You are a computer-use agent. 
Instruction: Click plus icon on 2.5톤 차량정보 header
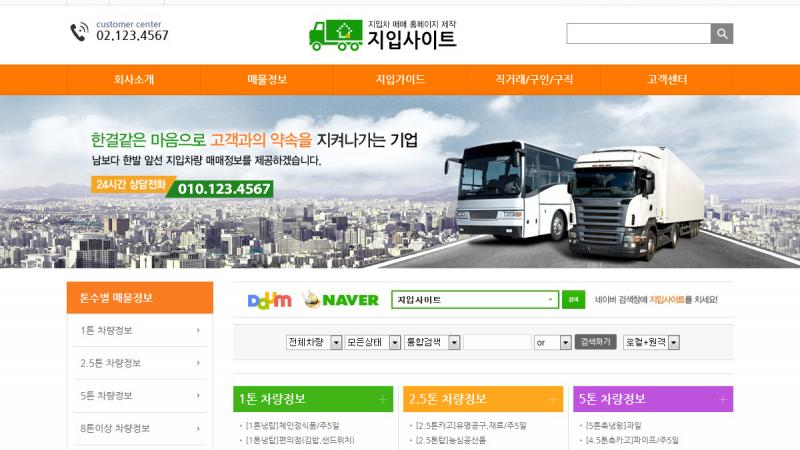pos(552,399)
